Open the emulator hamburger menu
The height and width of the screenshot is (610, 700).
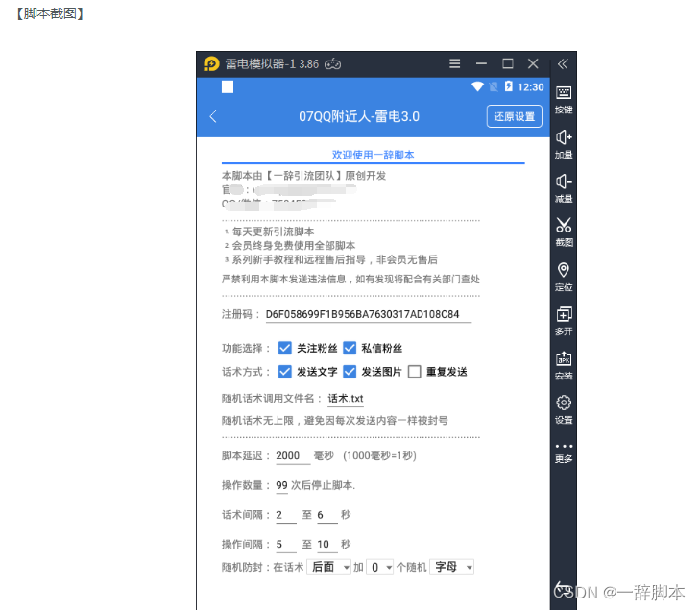click(x=454, y=63)
